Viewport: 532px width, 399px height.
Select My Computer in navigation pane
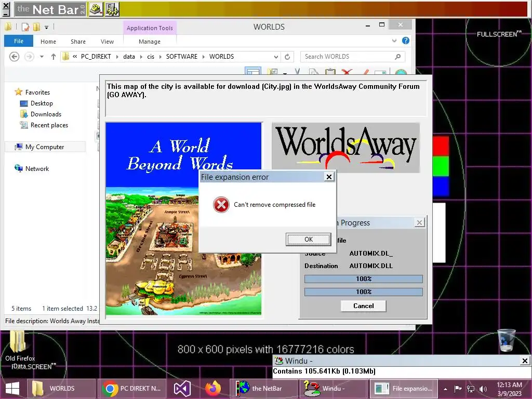[x=45, y=147]
